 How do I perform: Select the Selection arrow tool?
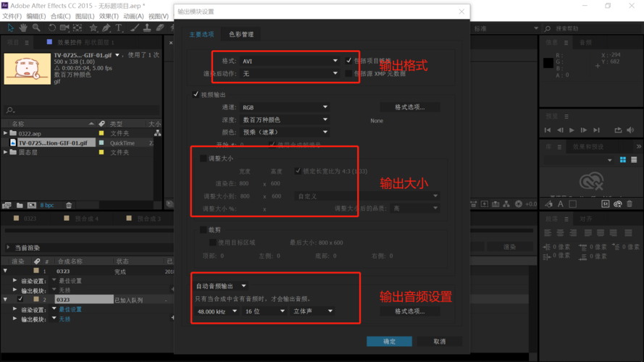click(10, 28)
